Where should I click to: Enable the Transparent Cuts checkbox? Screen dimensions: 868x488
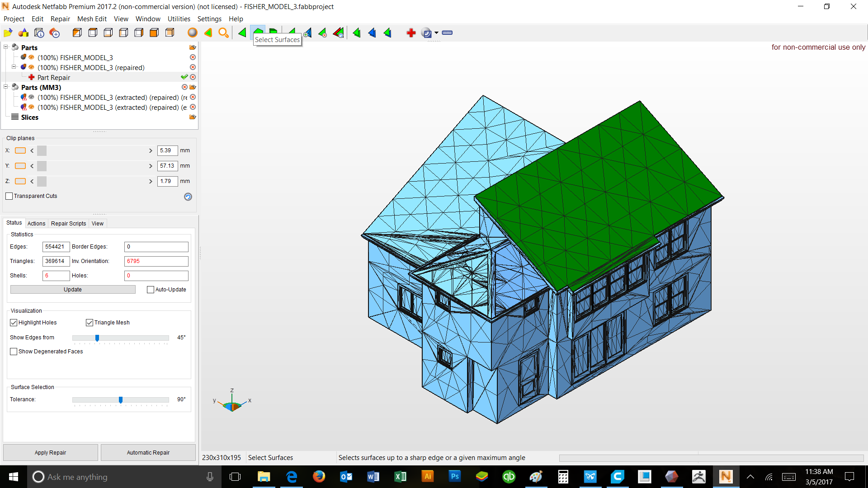[9, 196]
